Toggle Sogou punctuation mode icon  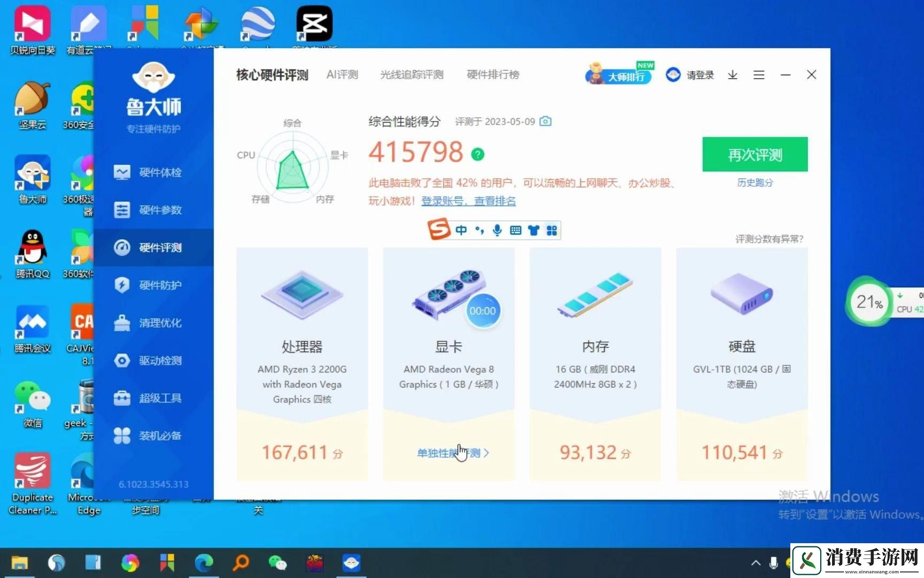[480, 230]
